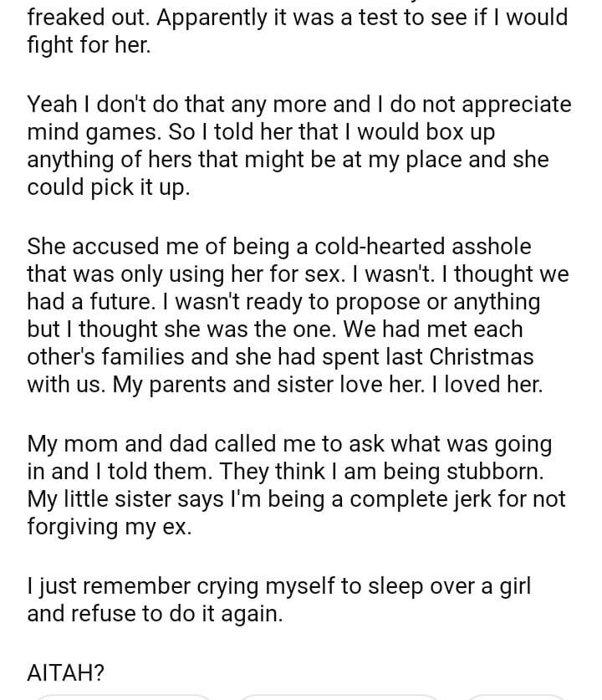This screenshot has height=700, width=602.
Task: Click the 'freaked out' opening paragraph
Action: point(297,29)
